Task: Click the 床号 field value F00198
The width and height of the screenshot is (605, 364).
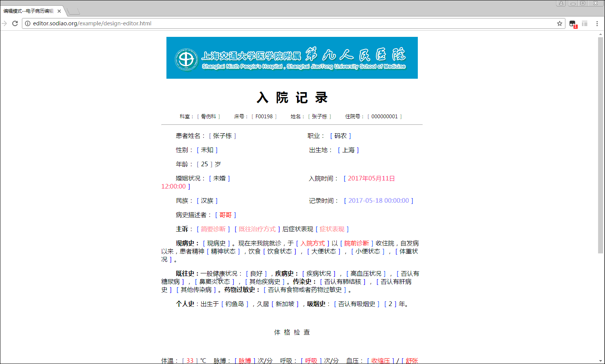Action: coord(264,116)
